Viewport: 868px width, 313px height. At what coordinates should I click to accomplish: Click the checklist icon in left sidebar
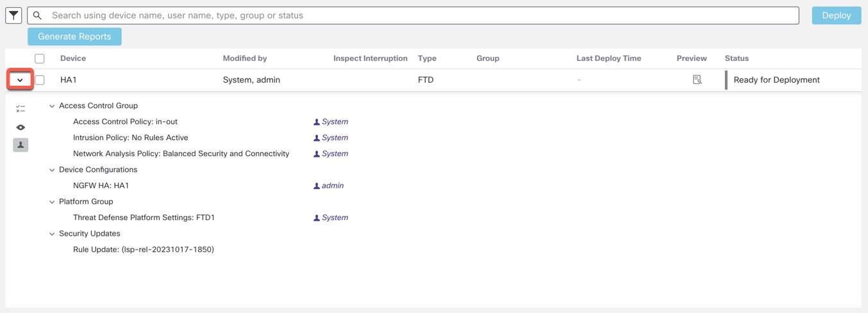pos(21,109)
